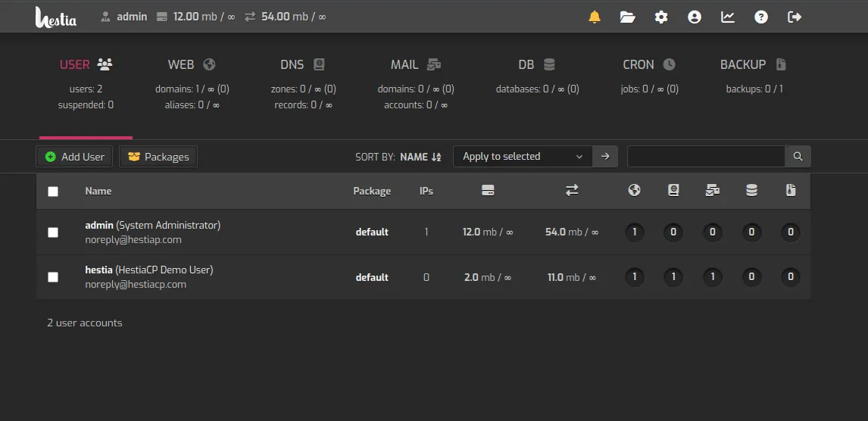Open the Apply to selected dropdown
The height and width of the screenshot is (421, 868).
[x=523, y=157]
